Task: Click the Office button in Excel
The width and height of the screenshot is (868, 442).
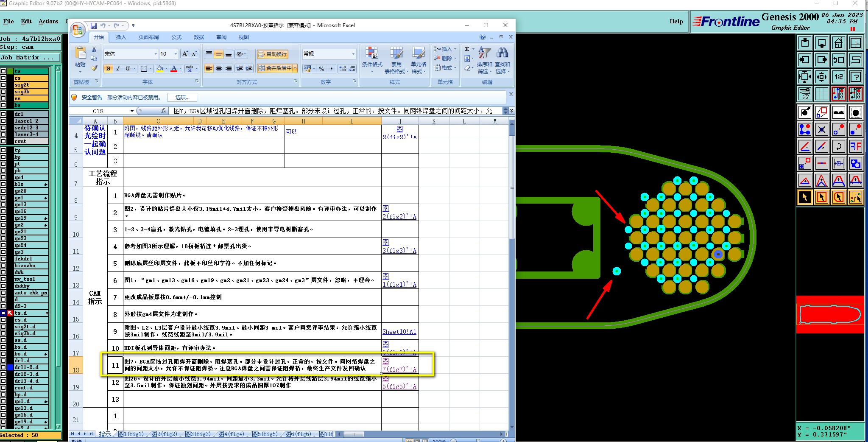Action: (x=78, y=30)
